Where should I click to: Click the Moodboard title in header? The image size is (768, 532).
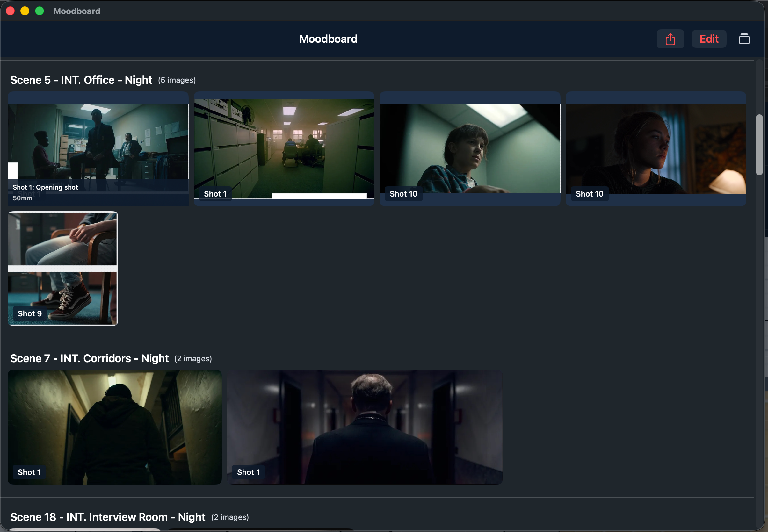point(328,39)
